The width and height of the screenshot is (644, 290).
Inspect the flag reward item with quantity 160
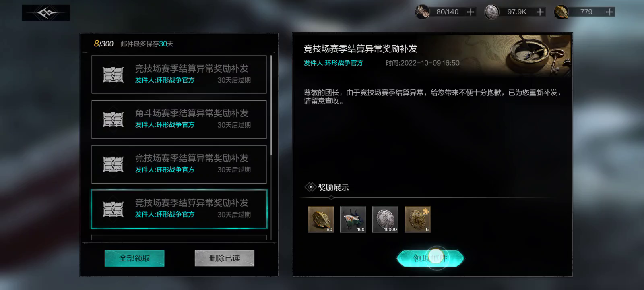pos(353,220)
